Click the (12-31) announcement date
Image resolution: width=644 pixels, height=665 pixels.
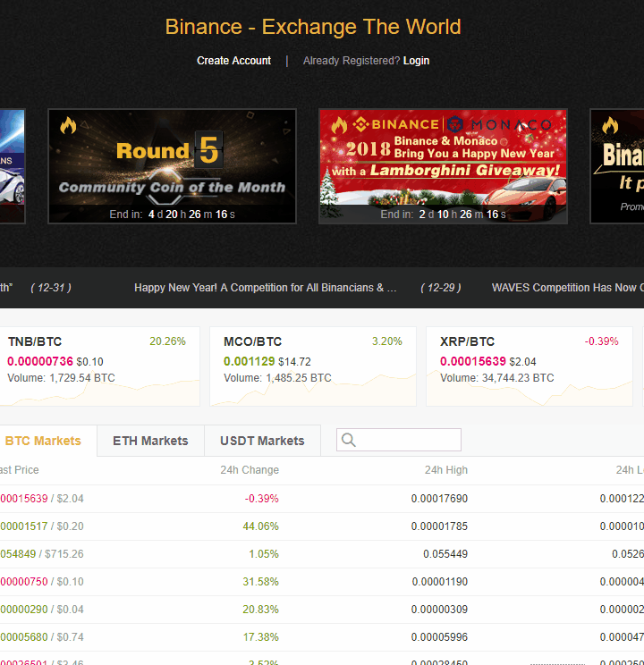tap(51, 288)
